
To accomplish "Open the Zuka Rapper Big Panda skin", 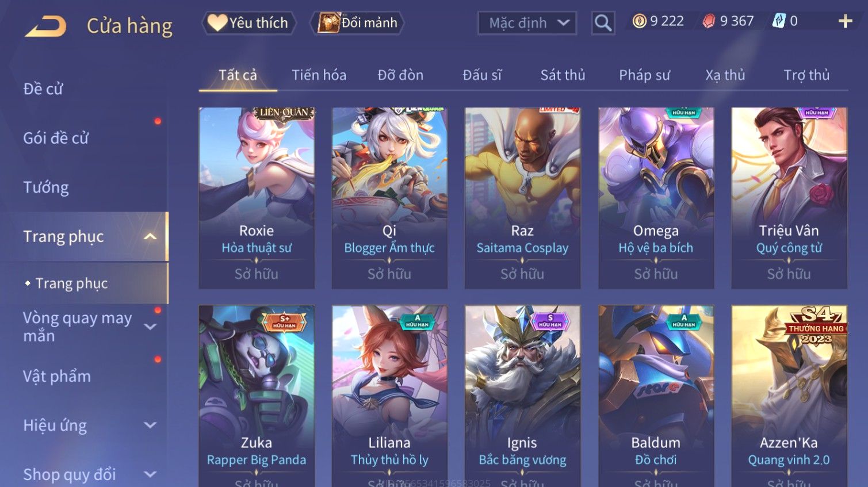I will point(257,396).
